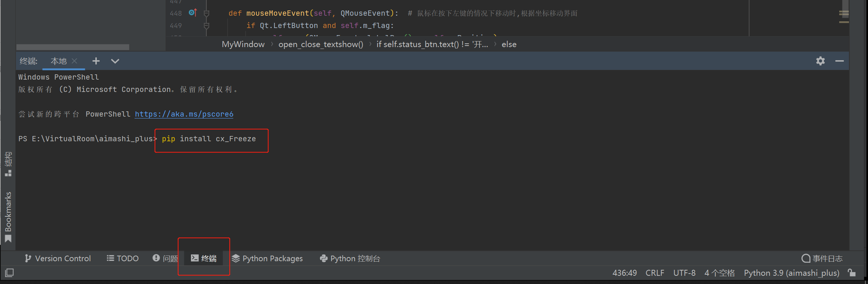The image size is (868, 284).
Task: Select the 本地 terminal tab
Action: coord(58,61)
